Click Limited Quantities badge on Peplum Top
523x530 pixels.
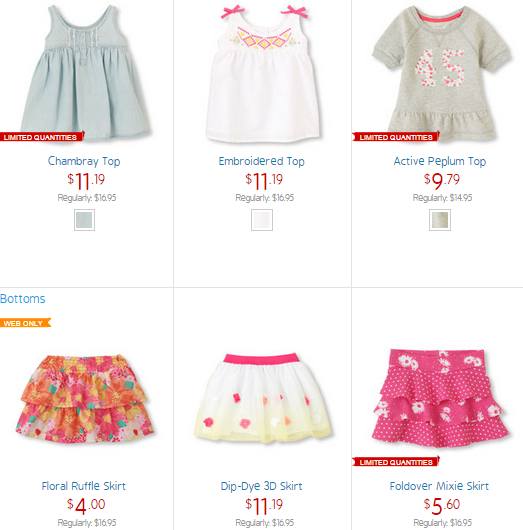tap(396, 137)
